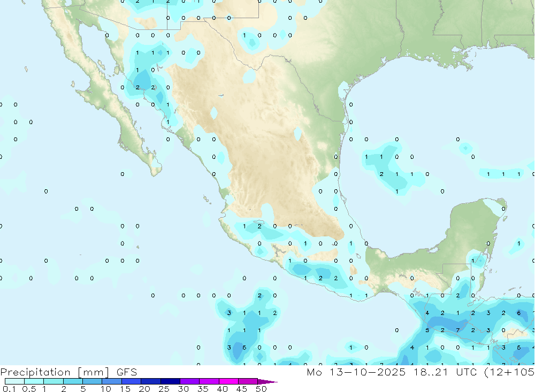The width and height of the screenshot is (535, 392).
Task: Click the 'GFS' model label
Action: pos(127,372)
